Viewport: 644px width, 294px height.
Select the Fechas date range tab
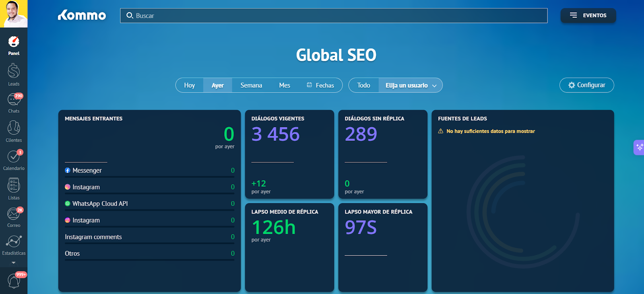point(320,85)
